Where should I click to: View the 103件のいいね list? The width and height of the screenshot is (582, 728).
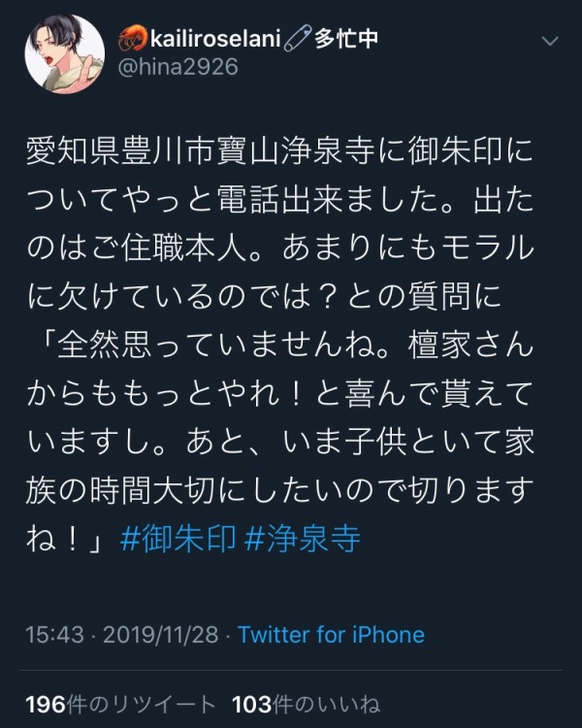pyautogui.click(x=306, y=705)
